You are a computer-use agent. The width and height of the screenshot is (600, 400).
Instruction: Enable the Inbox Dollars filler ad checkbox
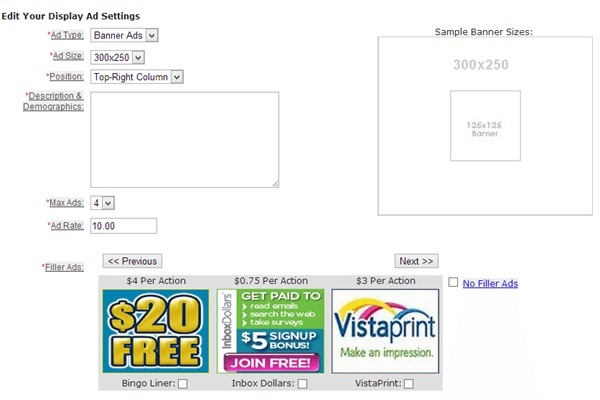(303, 384)
